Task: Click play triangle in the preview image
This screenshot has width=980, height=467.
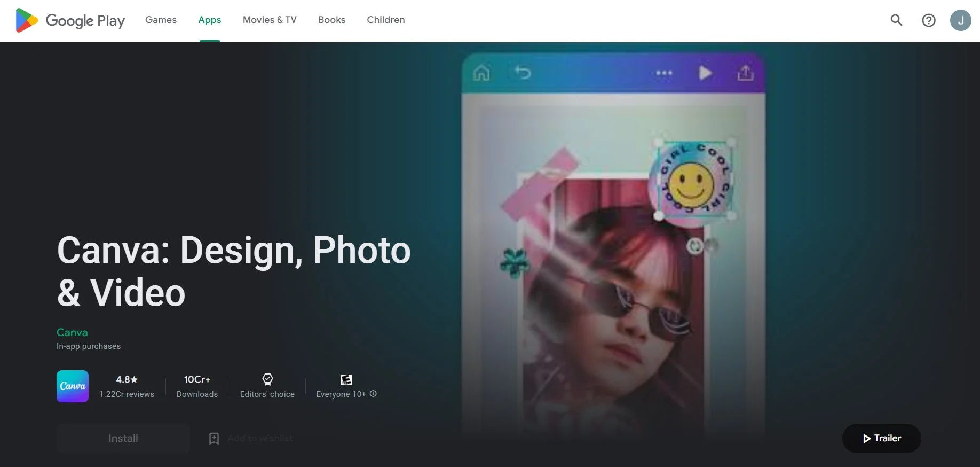Action: tap(705, 73)
